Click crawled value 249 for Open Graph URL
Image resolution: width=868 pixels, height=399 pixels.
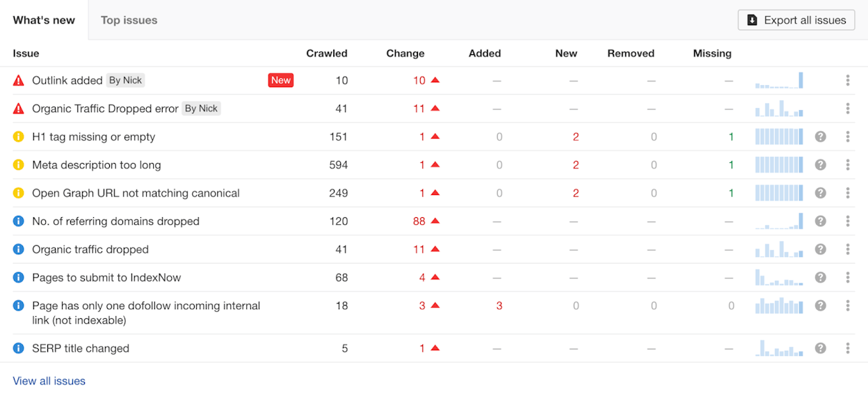(x=339, y=193)
